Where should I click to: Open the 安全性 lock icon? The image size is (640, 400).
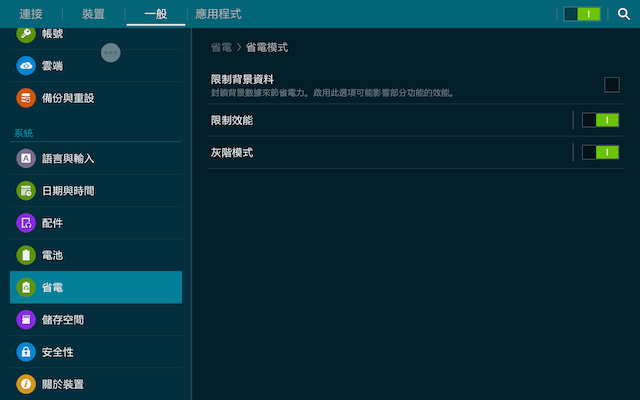[26, 352]
